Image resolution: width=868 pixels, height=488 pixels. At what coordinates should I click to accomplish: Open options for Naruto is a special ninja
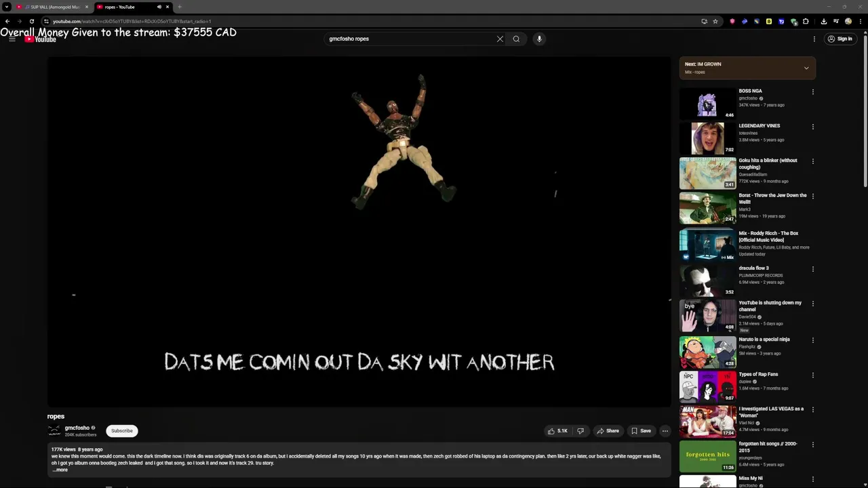tap(813, 340)
